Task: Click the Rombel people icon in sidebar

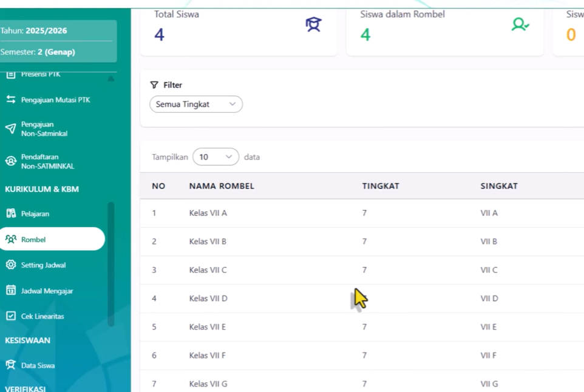Action: [11, 239]
